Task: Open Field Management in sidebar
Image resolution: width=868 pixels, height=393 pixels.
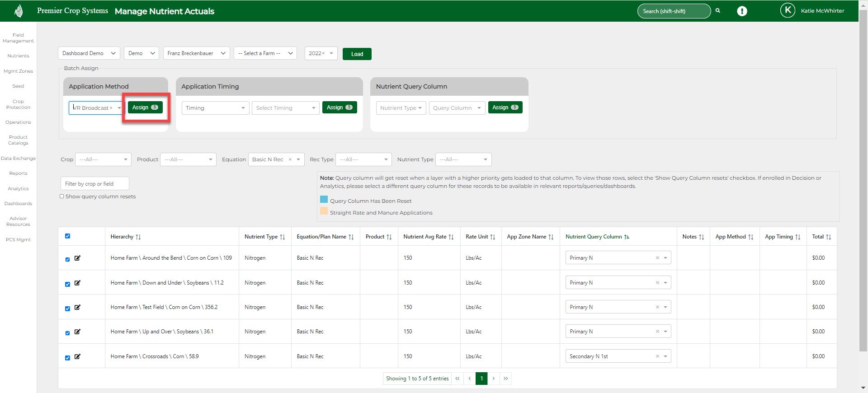Action: [x=18, y=38]
